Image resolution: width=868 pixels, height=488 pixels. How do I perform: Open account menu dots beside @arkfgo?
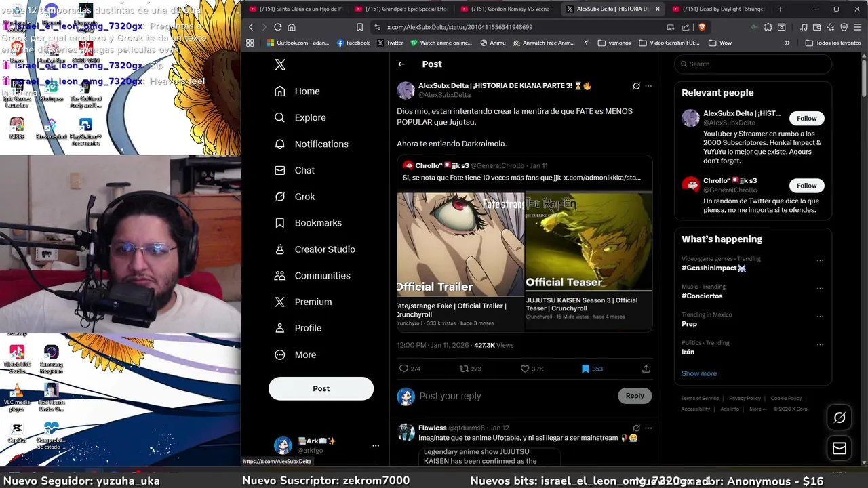[x=376, y=445]
